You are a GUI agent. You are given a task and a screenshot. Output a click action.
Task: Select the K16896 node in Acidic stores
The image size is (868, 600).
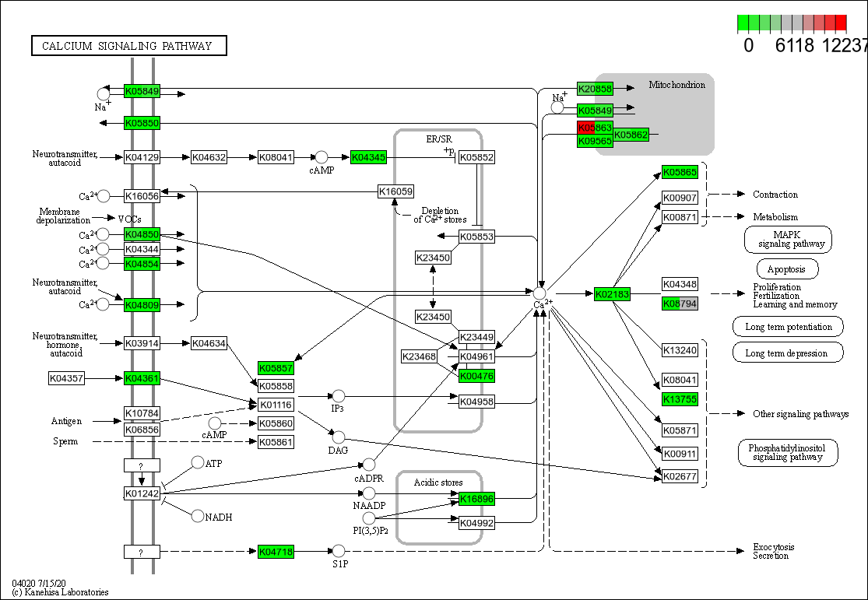[476, 499]
